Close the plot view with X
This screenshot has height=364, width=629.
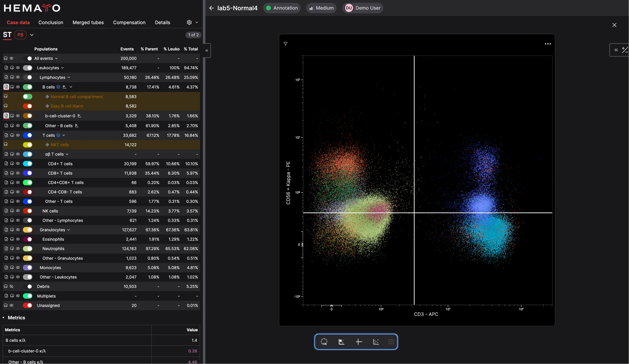pos(614,25)
